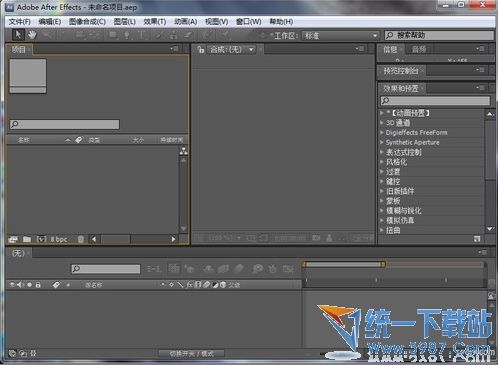The height and width of the screenshot is (365, 498).
Task: Select the 预览控制台 panel tab
Action: coord(401,71)
